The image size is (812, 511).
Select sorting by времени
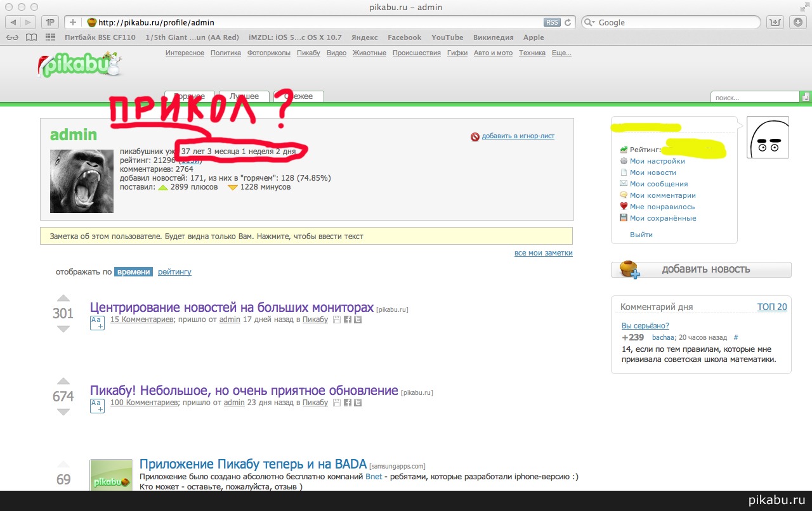(x=133, y=272)
